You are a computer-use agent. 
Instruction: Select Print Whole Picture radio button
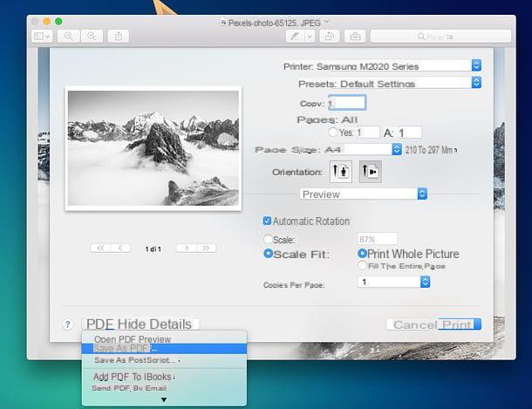(x=362, y=253)
